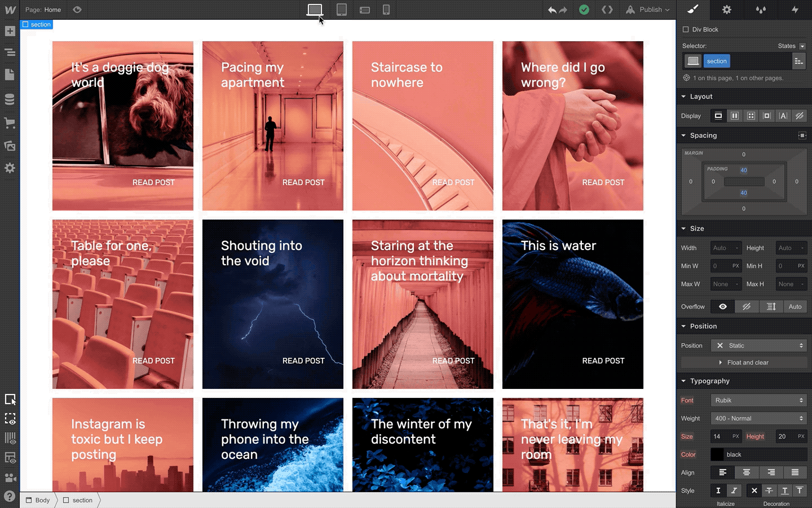The image size is (812, 508).
Task: Click READ POST on Shouting into the void
Action: tap(303, 361)
